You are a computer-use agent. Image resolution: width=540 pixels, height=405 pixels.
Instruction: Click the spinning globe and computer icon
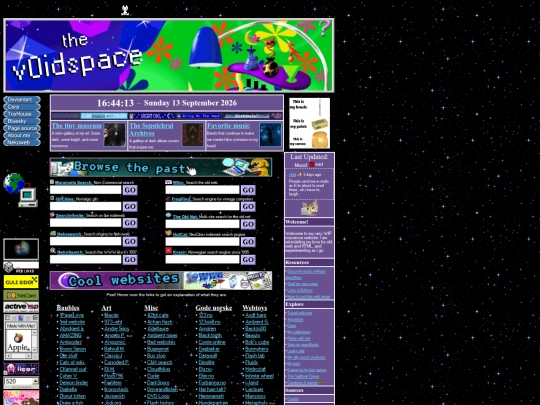(21, 190)
